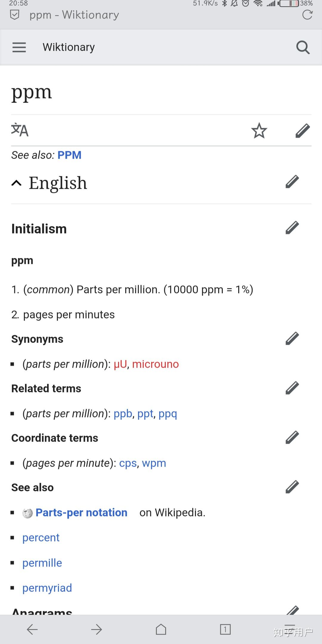Open the Wiktionary search

click(x=303, y=47)
